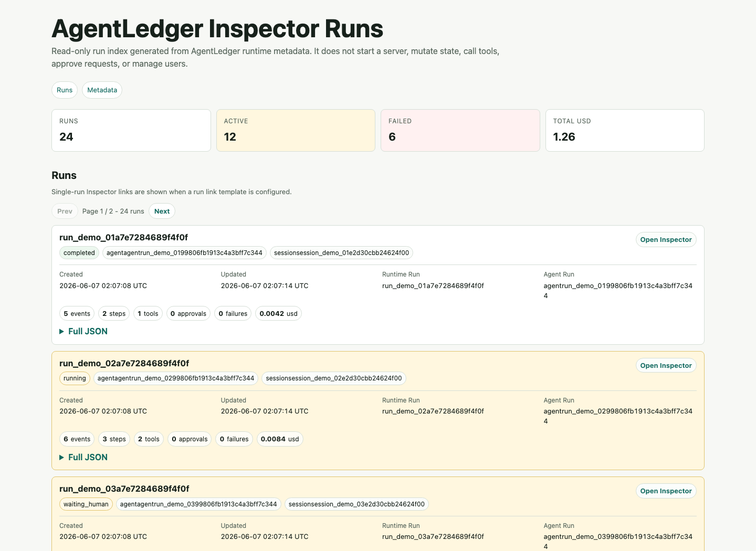This screenshot has height=551, width=756.
Task: Click the 1 tools chip
Action: pos(148,314)
